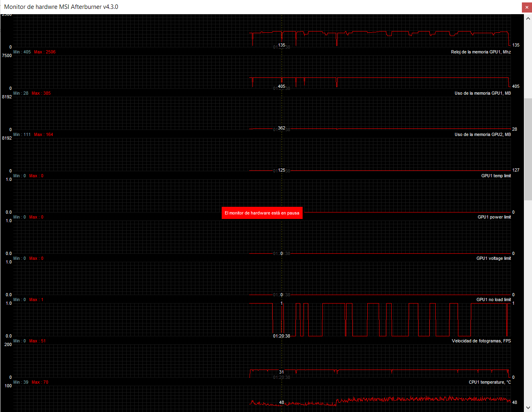Click the scrollbar down arrow
The width and height of the screenshot is (532, 412).
pyautogui.click(x=528, y=408)
